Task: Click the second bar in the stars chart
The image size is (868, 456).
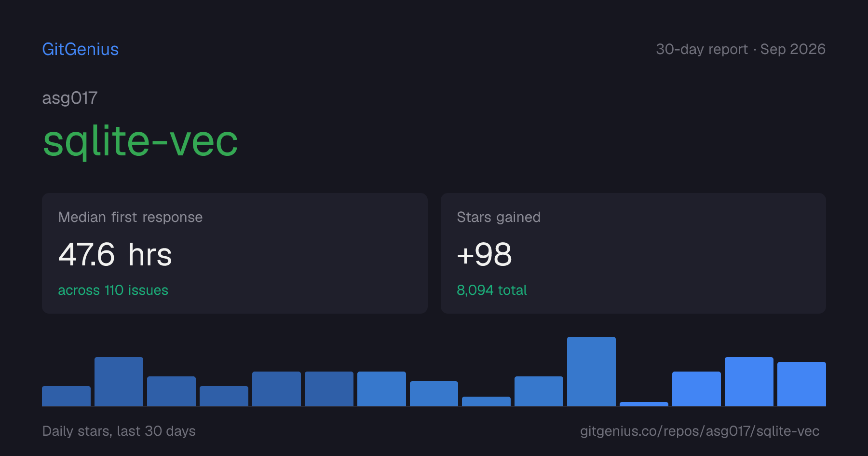Action: [119, 382]
